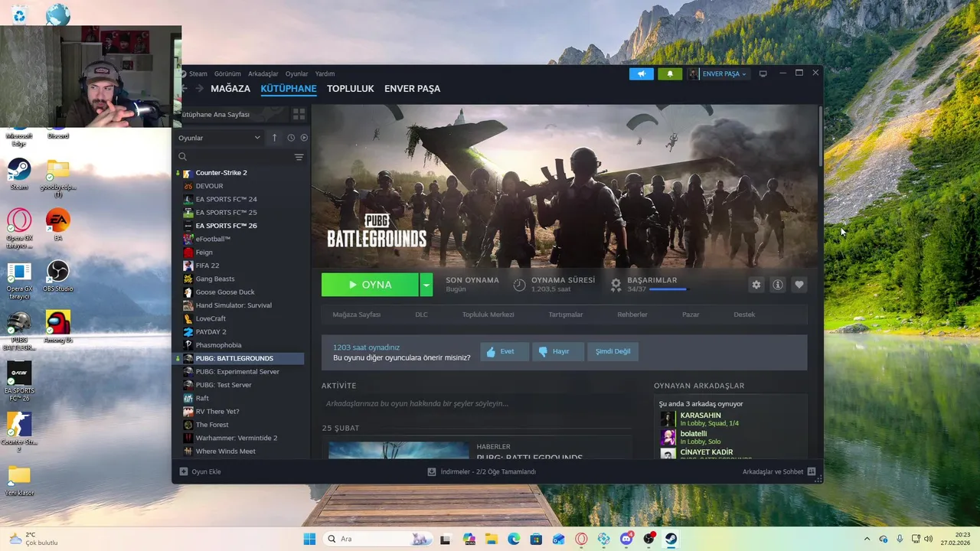Open Among Us desktop shortcut

click(57, 326)
